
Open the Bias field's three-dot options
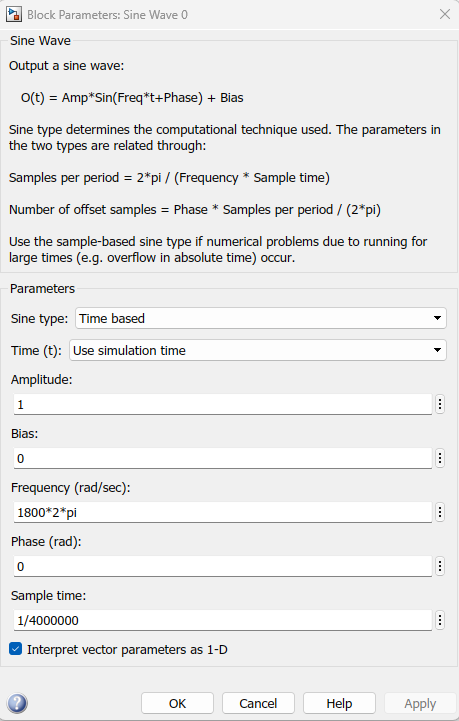click(x=440, y=458)
